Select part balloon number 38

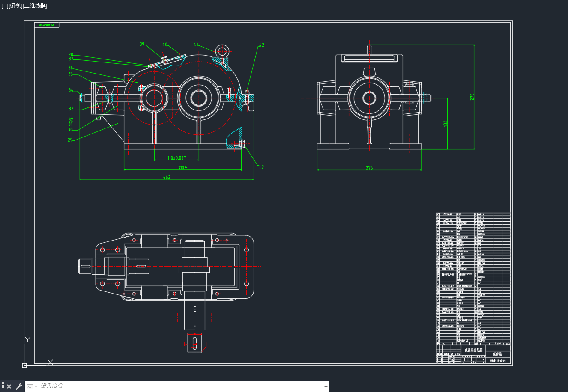(x=71, y=55)
